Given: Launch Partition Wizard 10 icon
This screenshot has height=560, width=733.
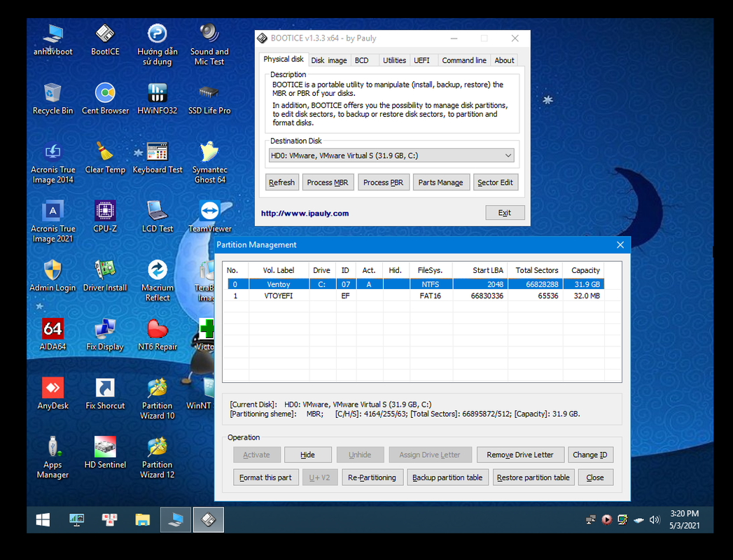Looking at the screenshot, I should pos(157,399).
